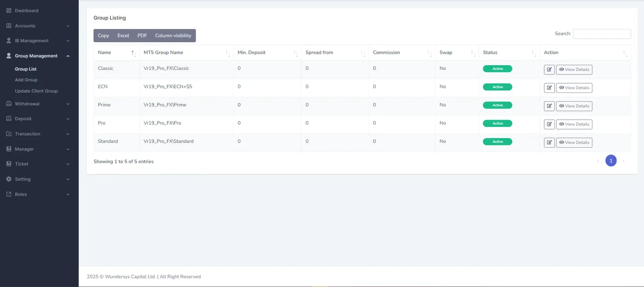Click the next page arrow
Screen dimensions: 644x287
[x=624, y=161]
